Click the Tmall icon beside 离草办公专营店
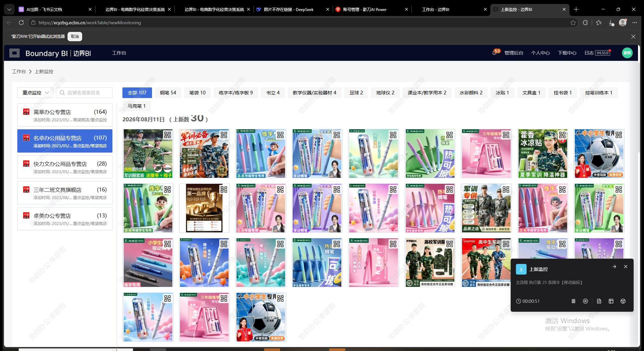The image size is (644, 351). tap(26, 112)
